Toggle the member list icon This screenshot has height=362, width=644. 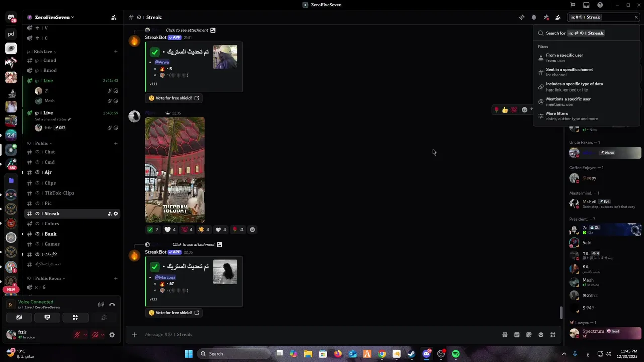[558, 17]
